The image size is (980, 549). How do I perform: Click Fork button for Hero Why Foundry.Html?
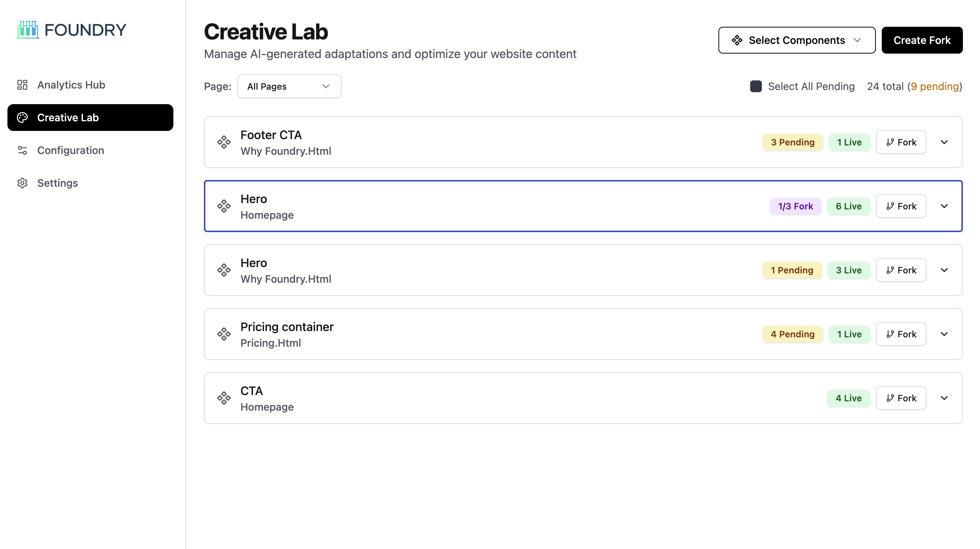point(901,270)
